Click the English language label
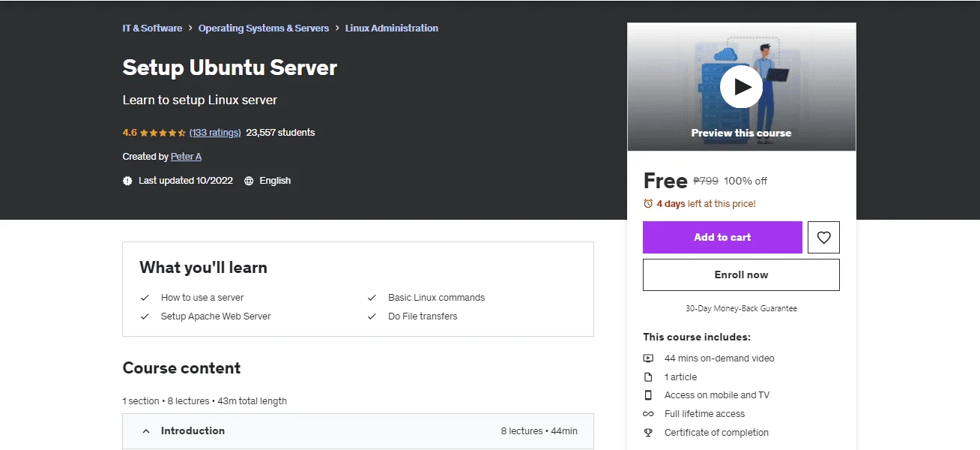 [x=275, y=181]
